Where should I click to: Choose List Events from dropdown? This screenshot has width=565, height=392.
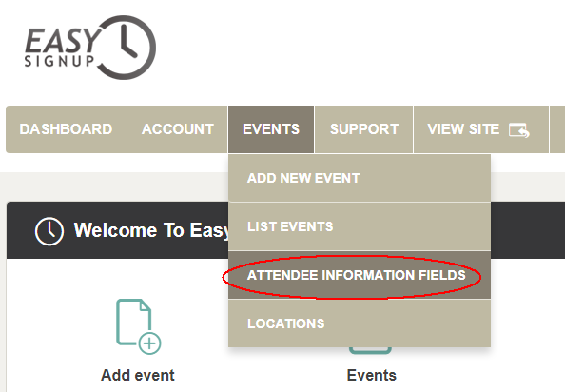(360, 226)
